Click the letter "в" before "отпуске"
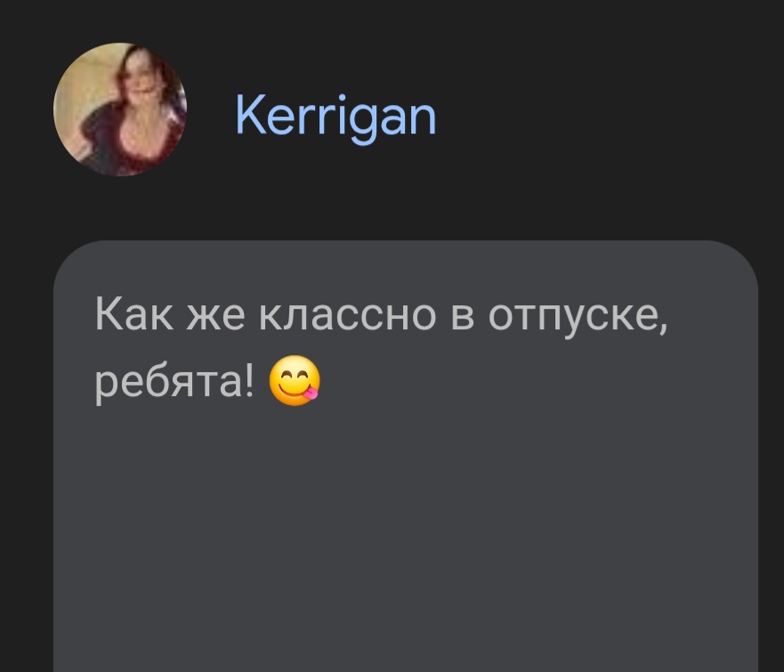The image size is (784, 672). [x=463, y=316]
